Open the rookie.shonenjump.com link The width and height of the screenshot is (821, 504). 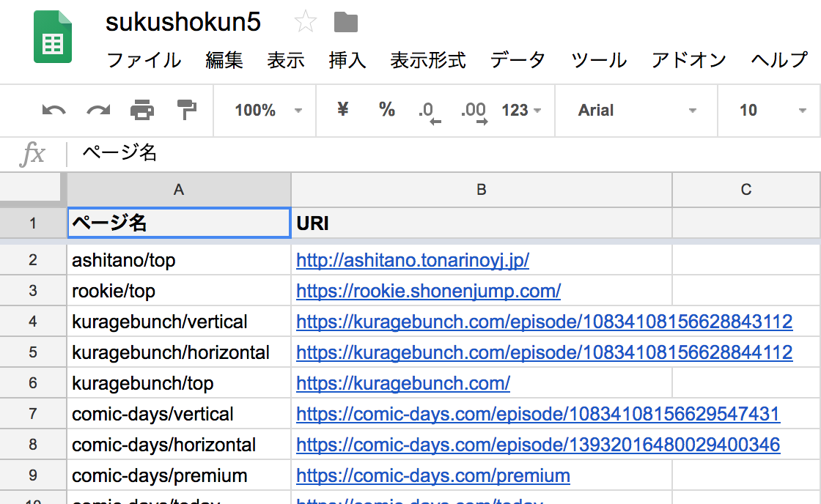428,291
